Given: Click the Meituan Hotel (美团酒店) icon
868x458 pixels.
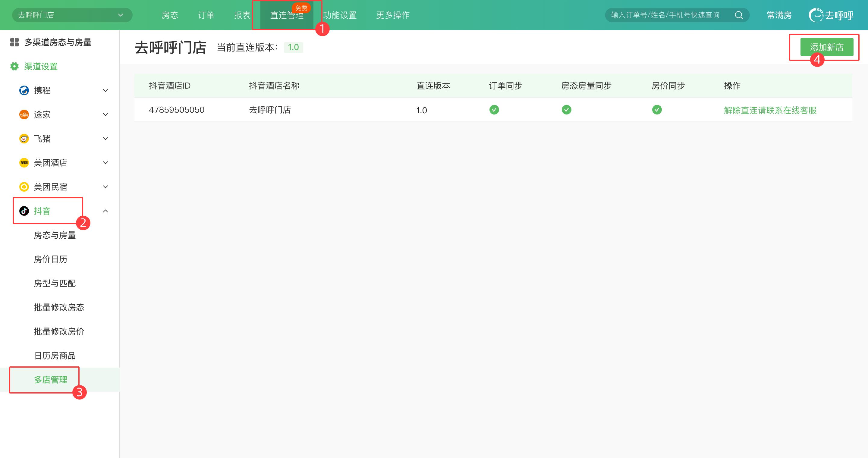Looking at the screenshot, I should 24,163.
